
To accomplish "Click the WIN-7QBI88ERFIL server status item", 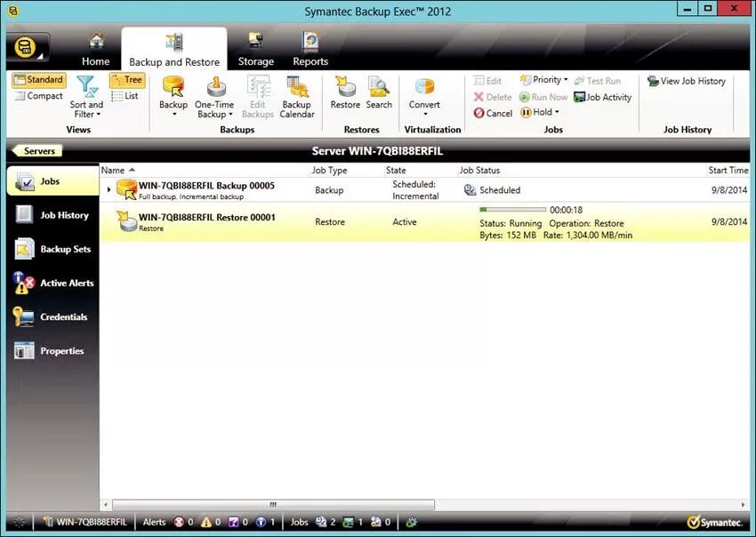I will pyautogui.click(x=84, y=522).
